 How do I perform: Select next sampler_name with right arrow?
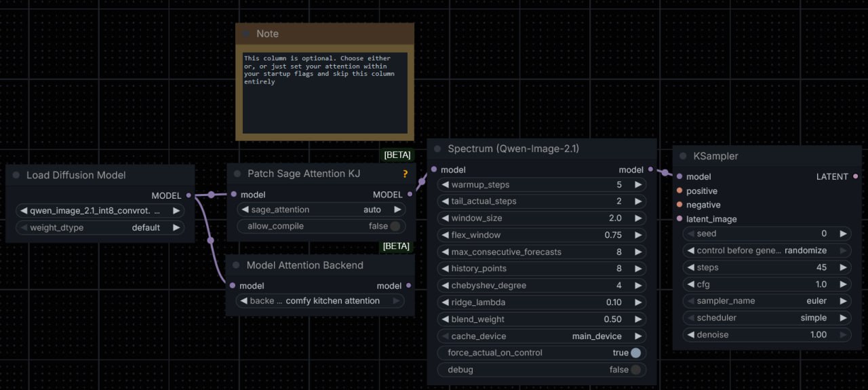point(843,300)
